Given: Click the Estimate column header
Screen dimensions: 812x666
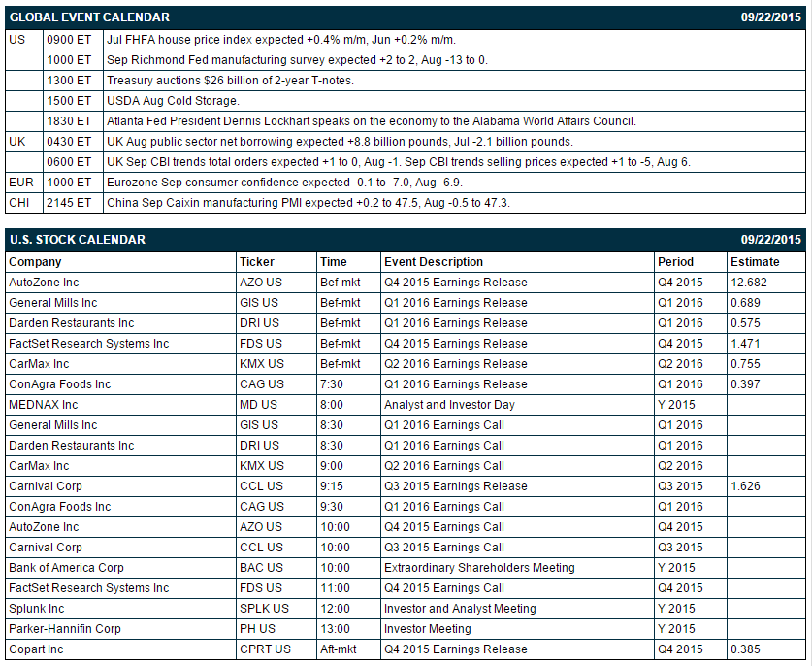Looking at the screenshot, I should pyautogui.click(x=755, y=262).
